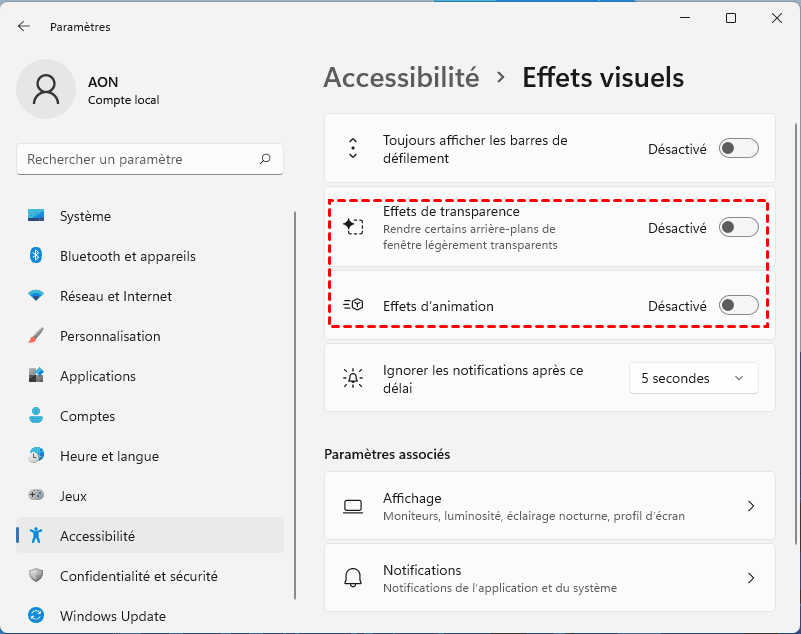Click the Système monitor icon in sidebar
The width and height of the screenshot is (801, 634).
tap(36, 216)
